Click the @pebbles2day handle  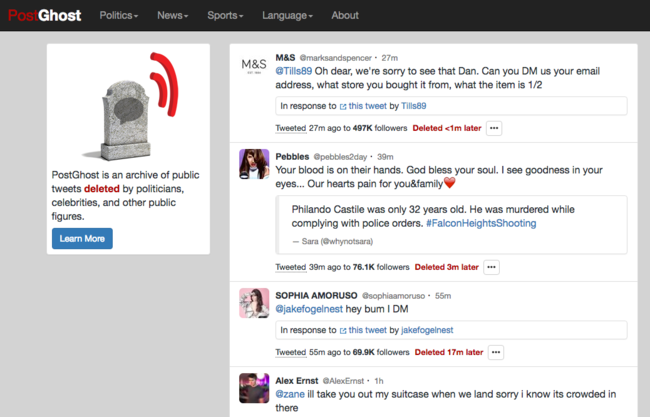(x=340, y=157)
